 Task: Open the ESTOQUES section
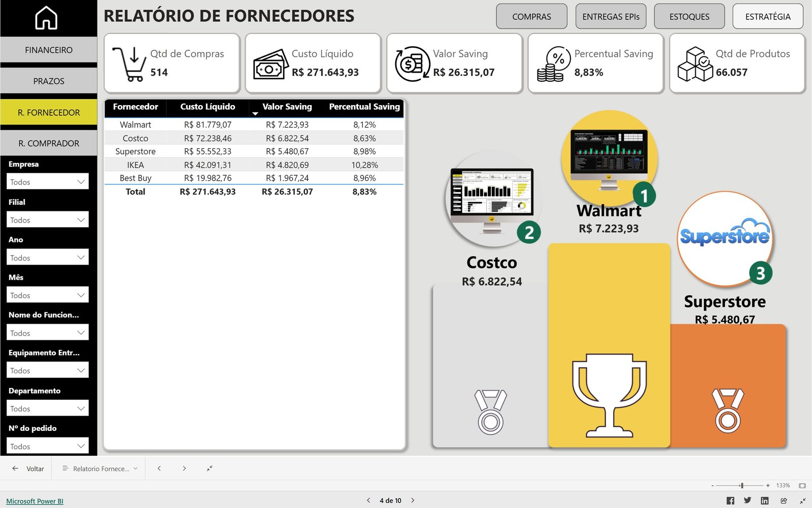point(689,16)
